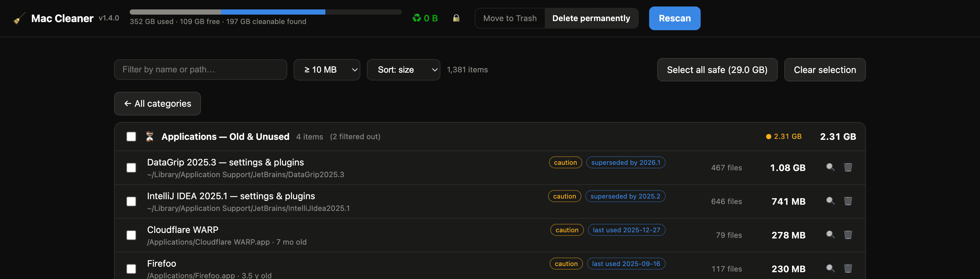The image size is (980, 279).
Task: Click the Mac Cleaner broom logo icon
Action: pos(19,18)
